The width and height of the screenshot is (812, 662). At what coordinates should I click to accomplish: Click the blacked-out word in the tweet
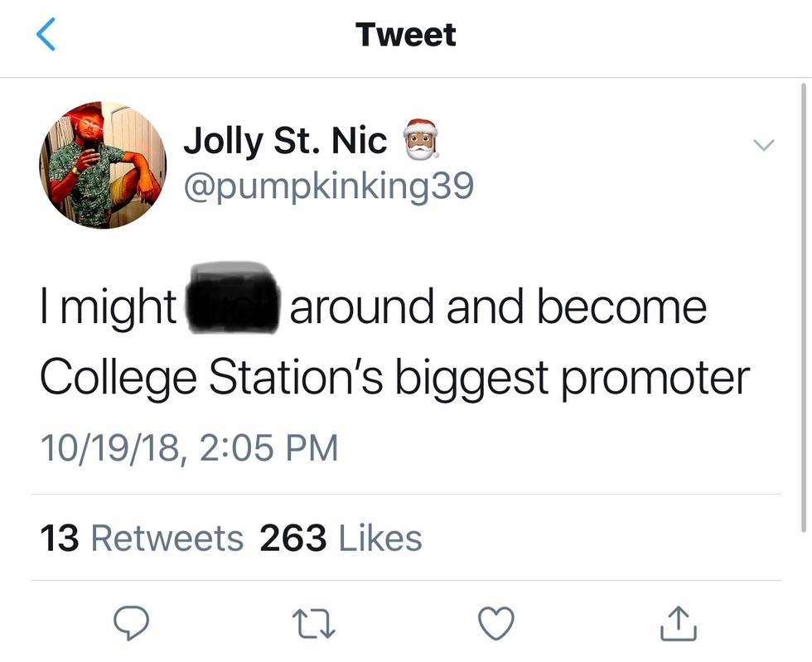233,306
